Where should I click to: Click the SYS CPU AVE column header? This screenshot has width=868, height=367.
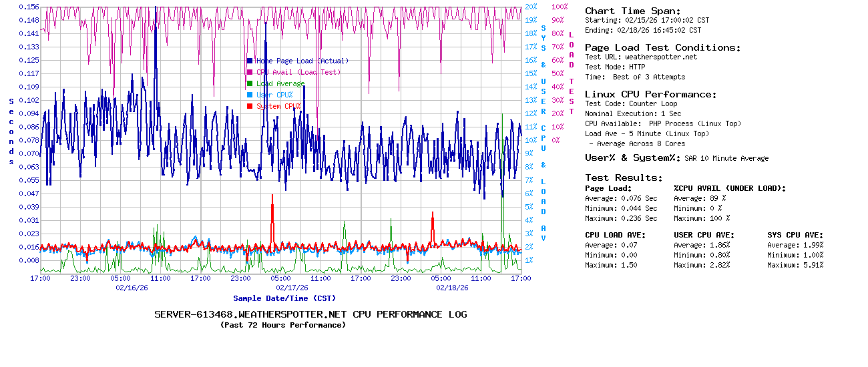coord(795,235)
